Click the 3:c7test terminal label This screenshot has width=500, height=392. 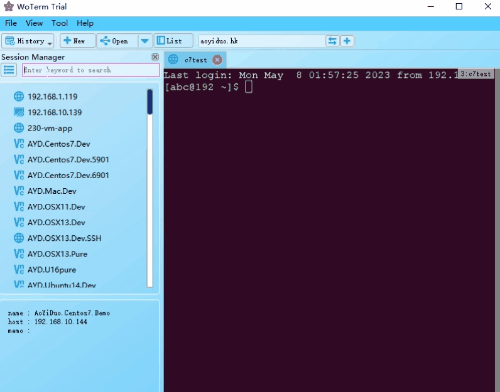coord(475,74)
